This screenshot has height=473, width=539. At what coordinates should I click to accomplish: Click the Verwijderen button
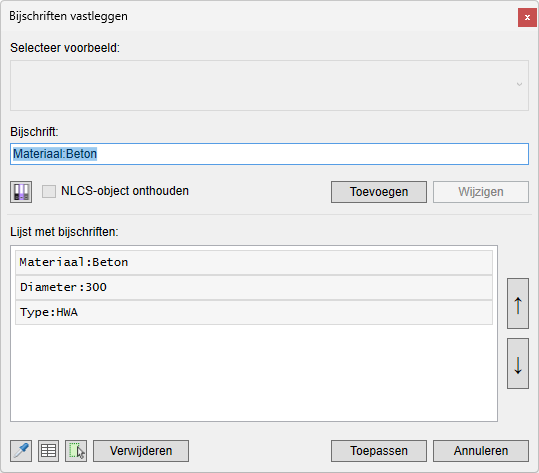tap(141, 451)
